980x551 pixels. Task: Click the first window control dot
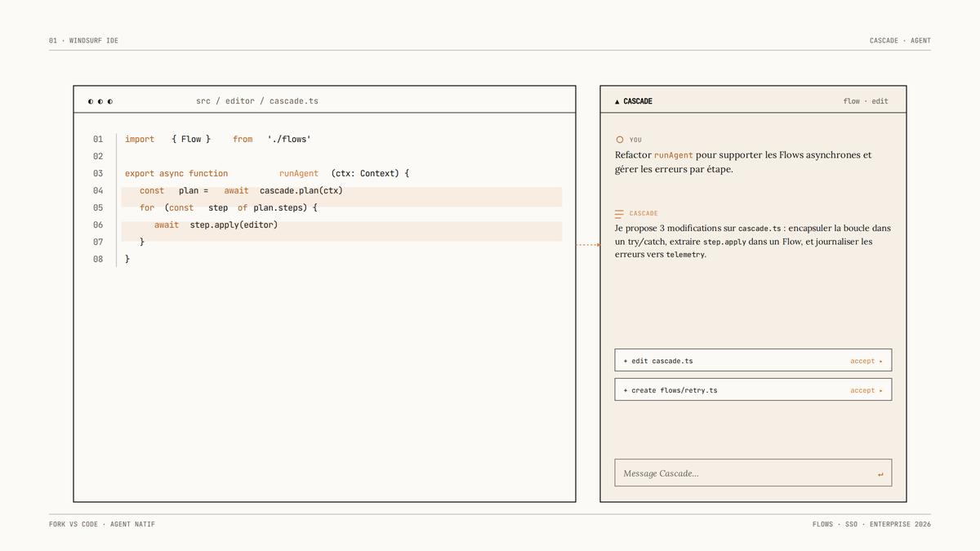pos(91,101)
